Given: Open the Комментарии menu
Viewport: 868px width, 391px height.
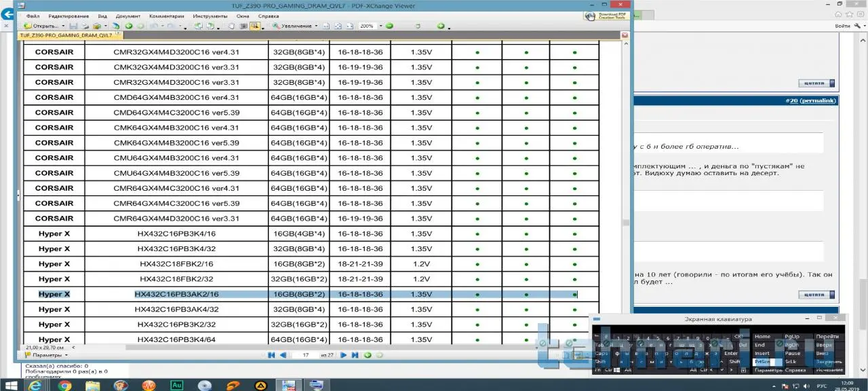Looking at the screenshot, I should tap(167, 16).
